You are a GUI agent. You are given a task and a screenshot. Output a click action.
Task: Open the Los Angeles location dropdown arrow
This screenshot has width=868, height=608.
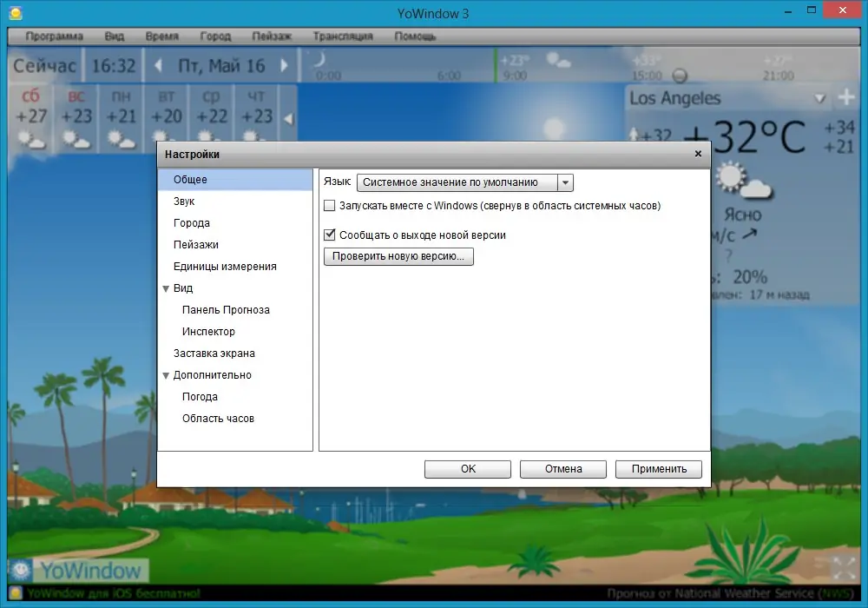tap(820, 98)
